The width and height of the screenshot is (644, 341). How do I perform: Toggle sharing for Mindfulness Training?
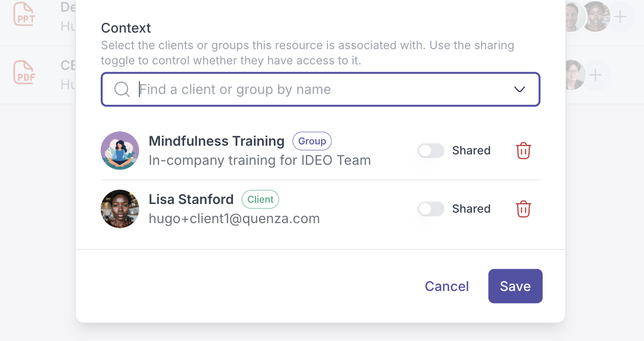tap(431, 151)
